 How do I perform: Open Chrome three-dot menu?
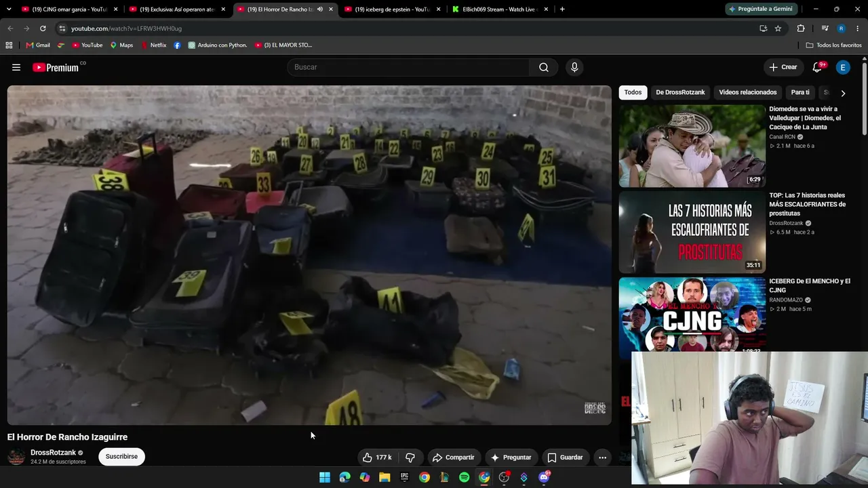(x=857, y=28)
